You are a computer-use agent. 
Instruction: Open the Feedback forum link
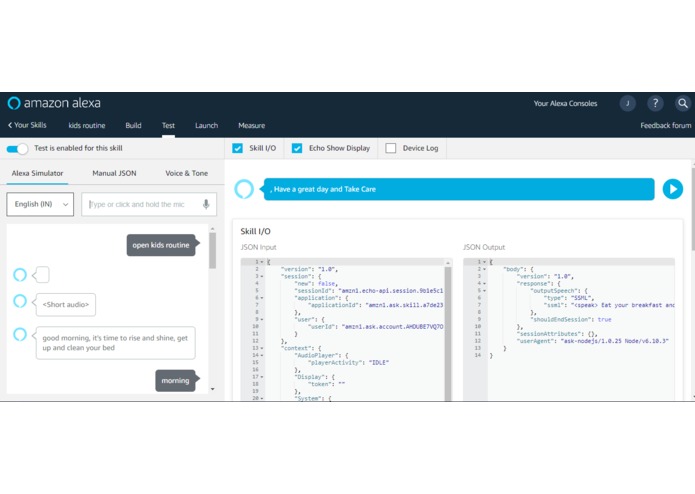coord(665,125)
